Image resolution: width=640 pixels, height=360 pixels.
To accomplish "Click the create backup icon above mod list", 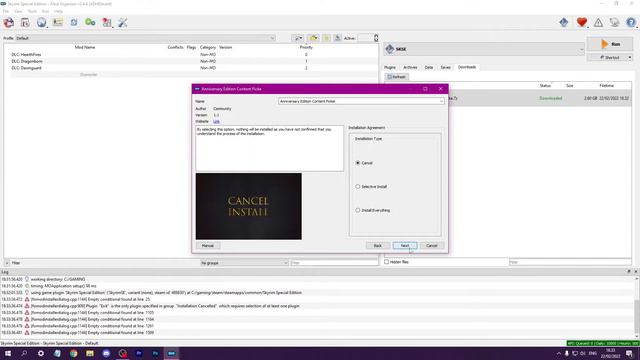I will [338, 38].
